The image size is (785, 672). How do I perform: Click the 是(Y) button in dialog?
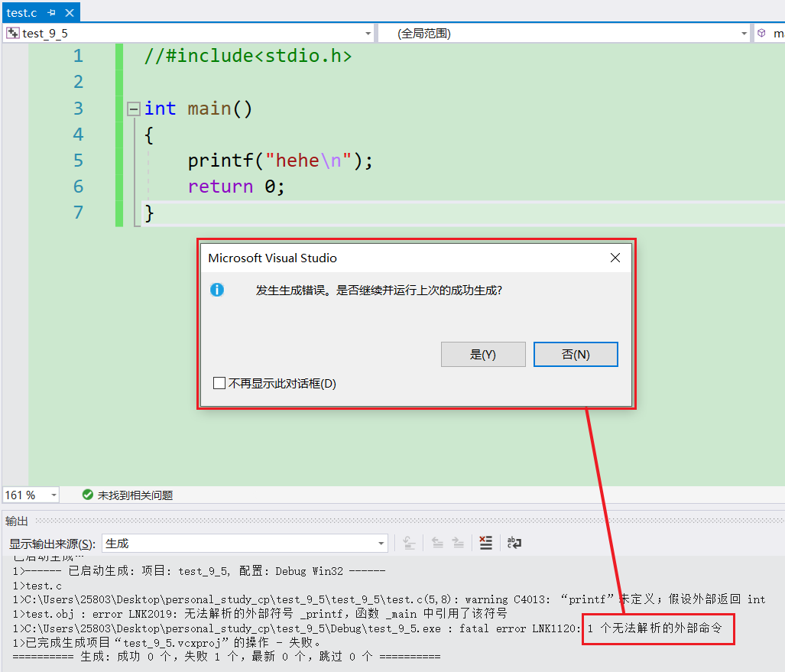pyautogui.click(x=483, y=355)
